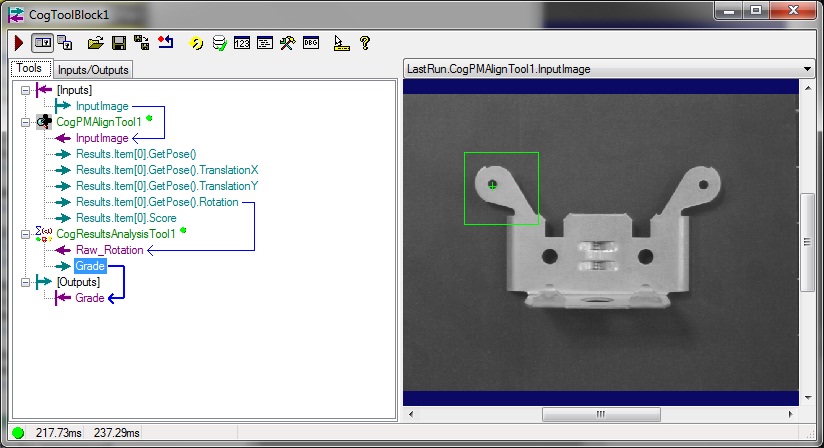Click the DBG debug icon

tap(311, 43)
